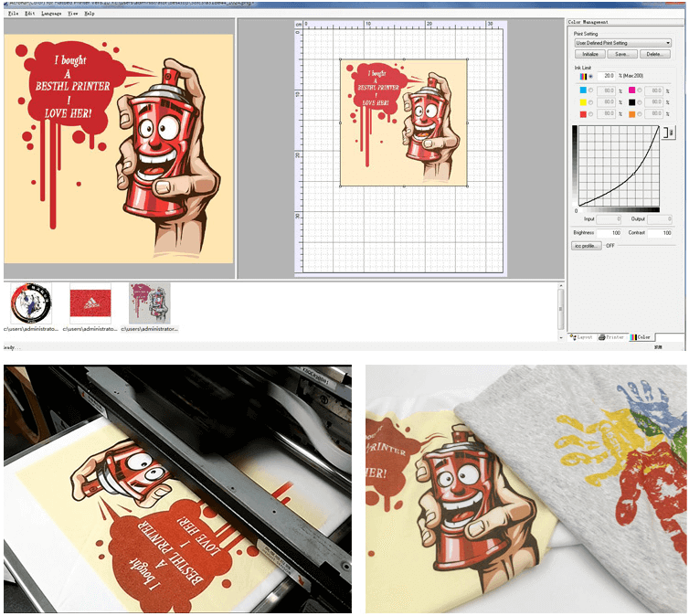Viewport: 689px width, 616px height.
Task: Click the black ink percentage field
Action: click(x=654, y=102)
